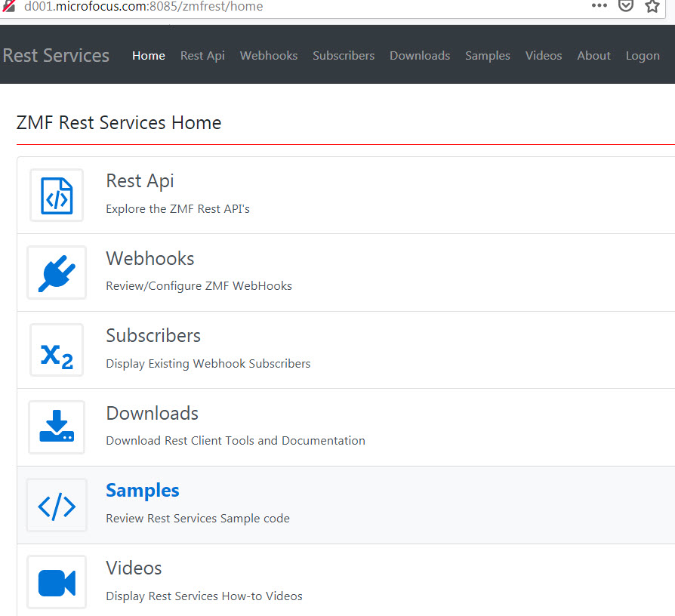Open the About page from navbar
Image resolution: width=675 pixels, height=616 pixels.
(593, 56)
